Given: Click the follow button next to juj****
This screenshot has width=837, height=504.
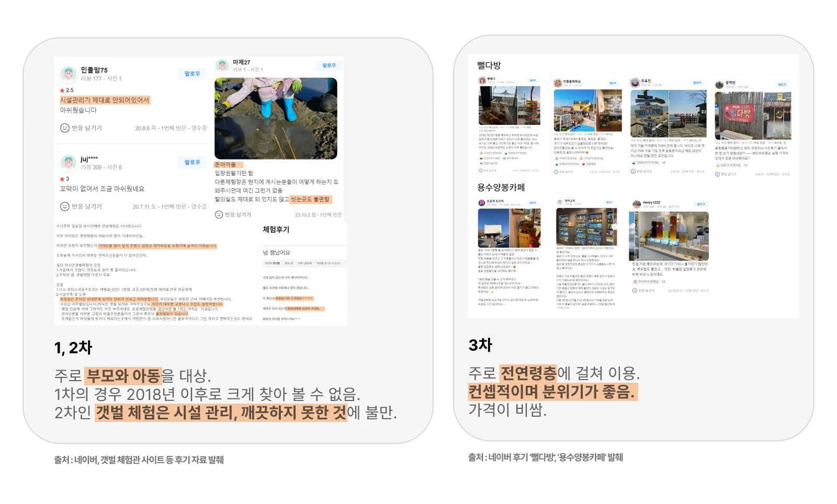Looking at the screenshot, I should [192, 163].
